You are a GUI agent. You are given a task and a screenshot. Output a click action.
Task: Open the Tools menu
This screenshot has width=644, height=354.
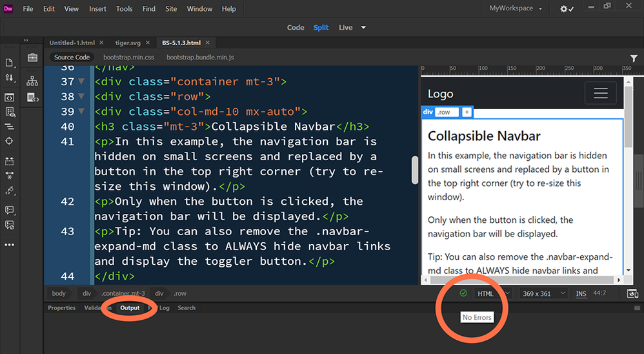124,8
